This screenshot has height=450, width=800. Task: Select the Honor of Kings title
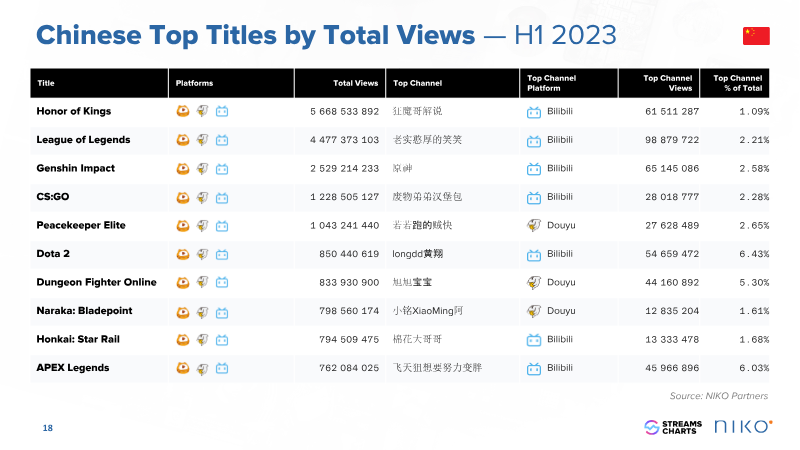(x=74, y=111)
